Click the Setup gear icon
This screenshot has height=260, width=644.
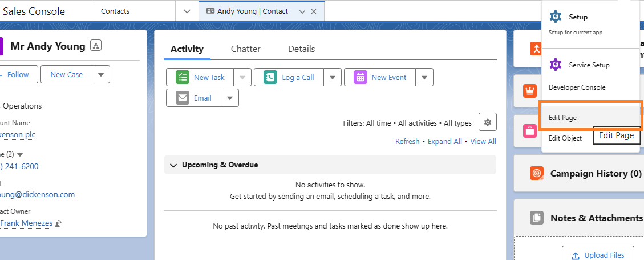click(x=555, y=17)
